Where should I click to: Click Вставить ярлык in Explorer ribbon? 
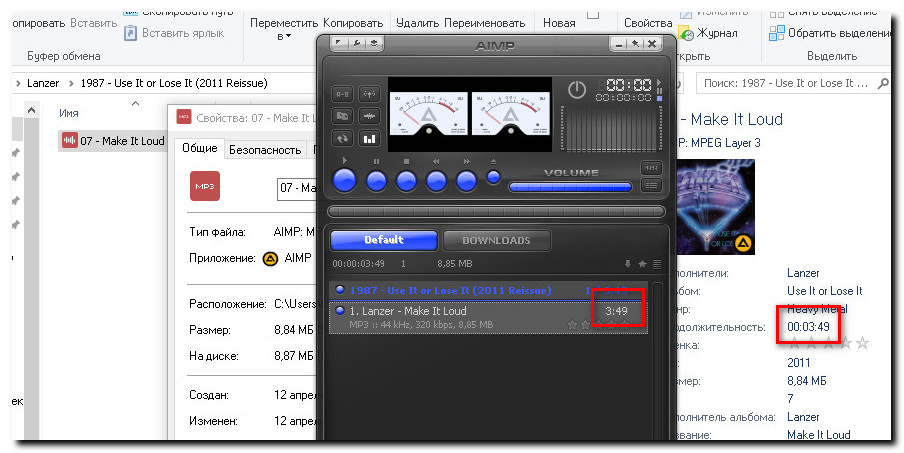coord(175,33)
